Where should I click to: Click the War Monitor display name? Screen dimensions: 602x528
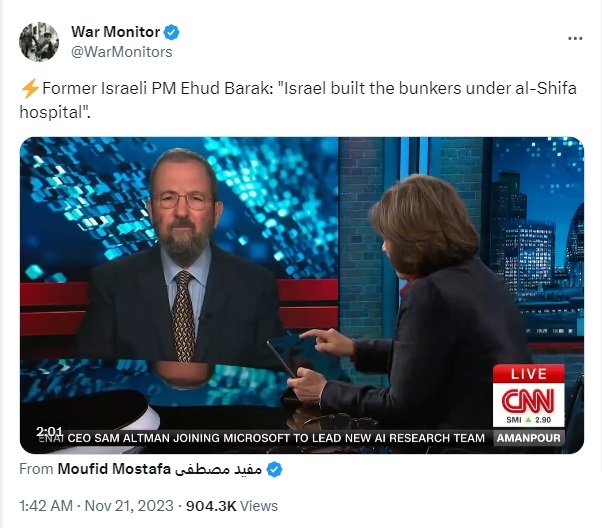click(x=116, y=32)
